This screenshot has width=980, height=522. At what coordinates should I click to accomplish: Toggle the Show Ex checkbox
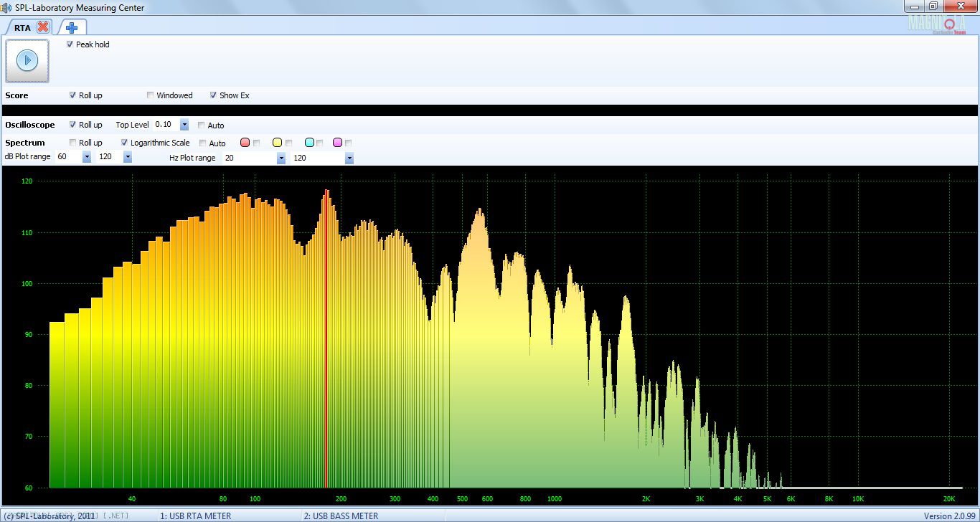click(213, 95)
